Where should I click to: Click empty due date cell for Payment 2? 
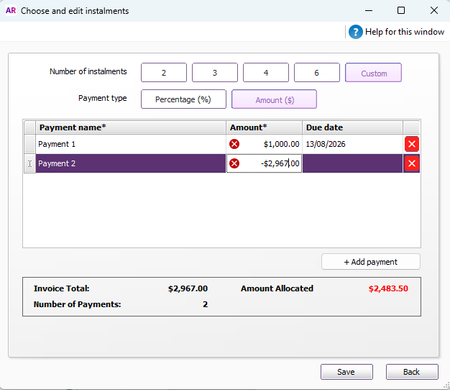click(x=352, y=163)
